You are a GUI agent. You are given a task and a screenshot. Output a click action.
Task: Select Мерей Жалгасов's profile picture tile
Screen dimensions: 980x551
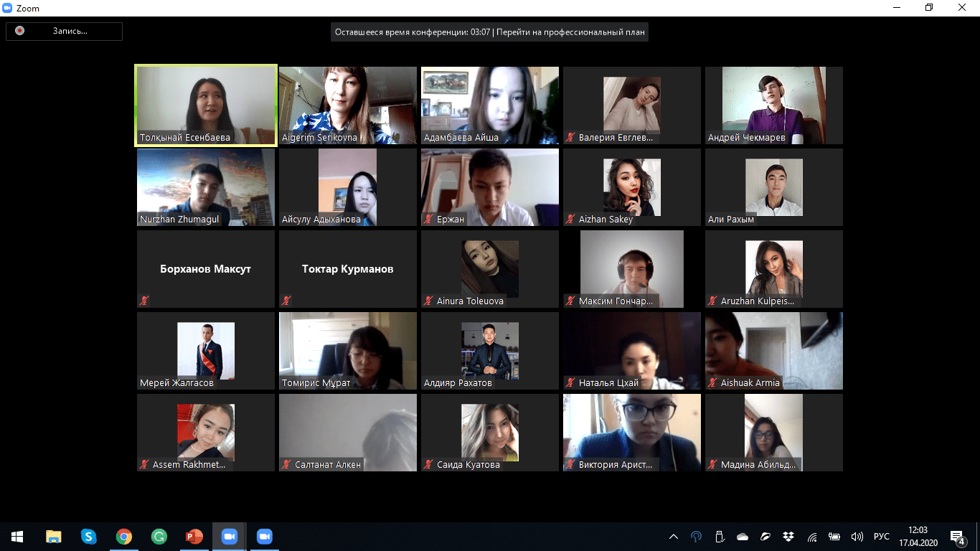(x=206, y=351)
